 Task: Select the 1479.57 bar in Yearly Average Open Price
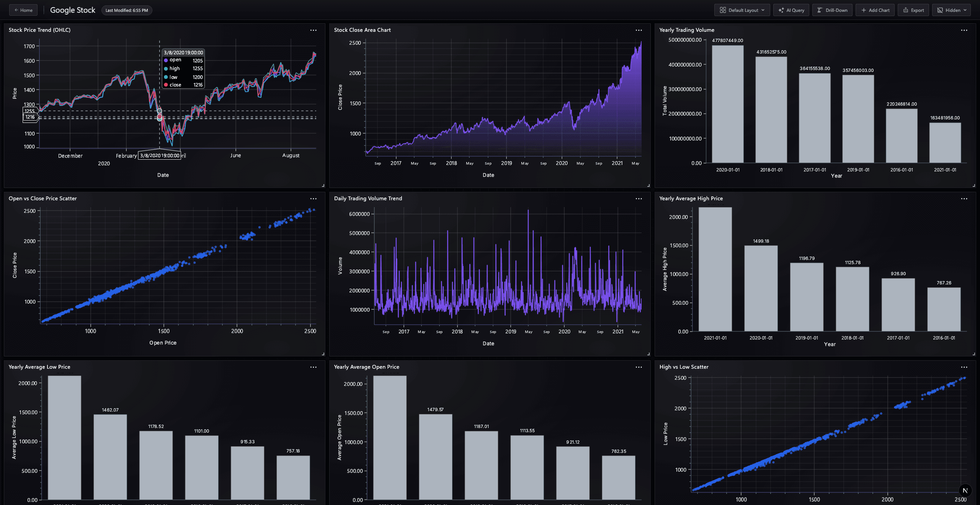(x=436, y=457)
